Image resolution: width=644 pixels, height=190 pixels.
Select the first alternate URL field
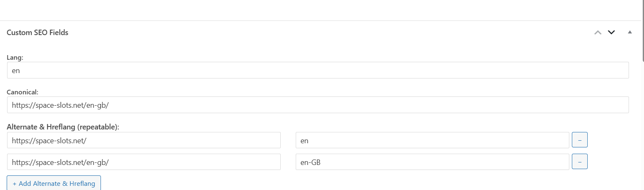(x=144, y=140)
